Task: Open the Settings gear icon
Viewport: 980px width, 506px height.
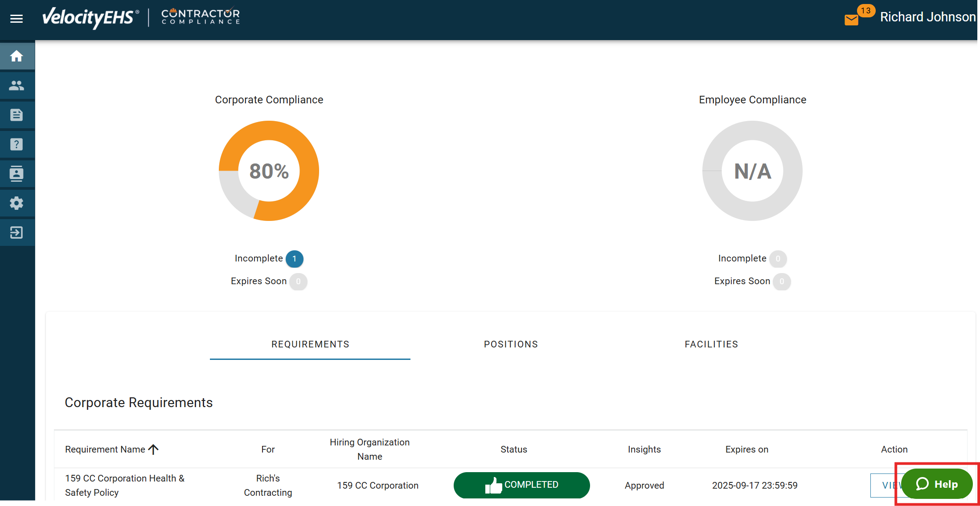Action: click(17, 203)
